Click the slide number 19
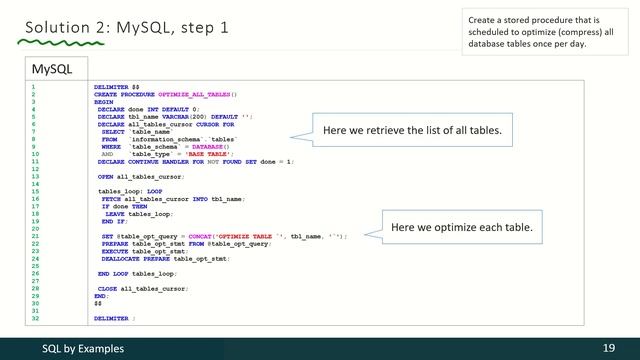The image size is (640, 360). (609, 348)
